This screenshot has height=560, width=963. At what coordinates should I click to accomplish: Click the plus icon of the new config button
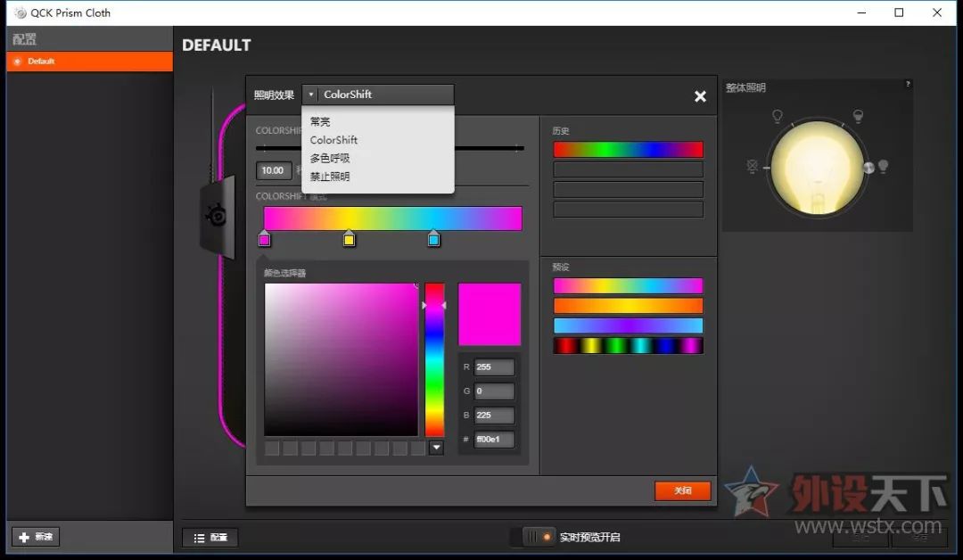(x=24, y=538)
